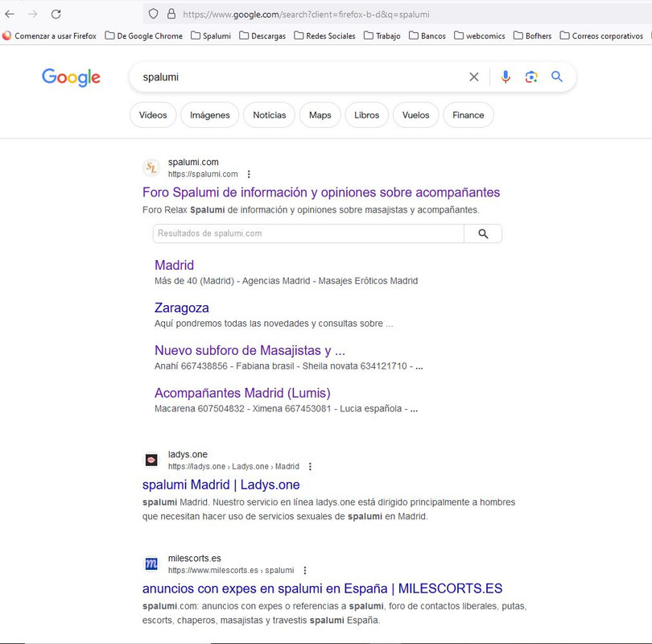
Task: Open Redes Sociales bookmarks folder
Action: [x=324, y=35]
